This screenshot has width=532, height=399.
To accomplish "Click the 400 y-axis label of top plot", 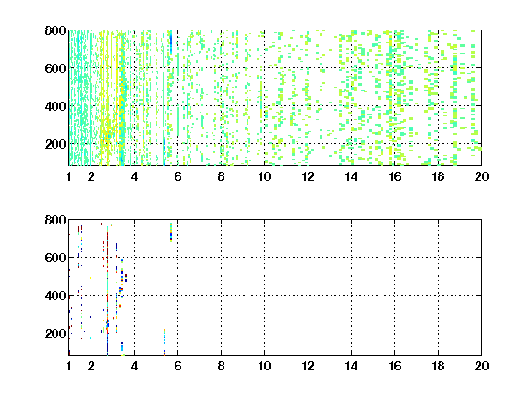I will [x=55, y=106].
